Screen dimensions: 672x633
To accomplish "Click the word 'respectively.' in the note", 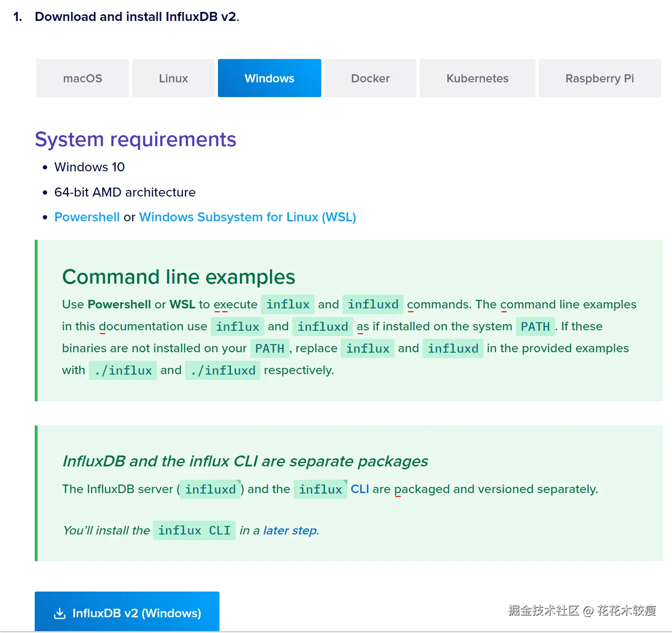I will [x=299, y=370].
